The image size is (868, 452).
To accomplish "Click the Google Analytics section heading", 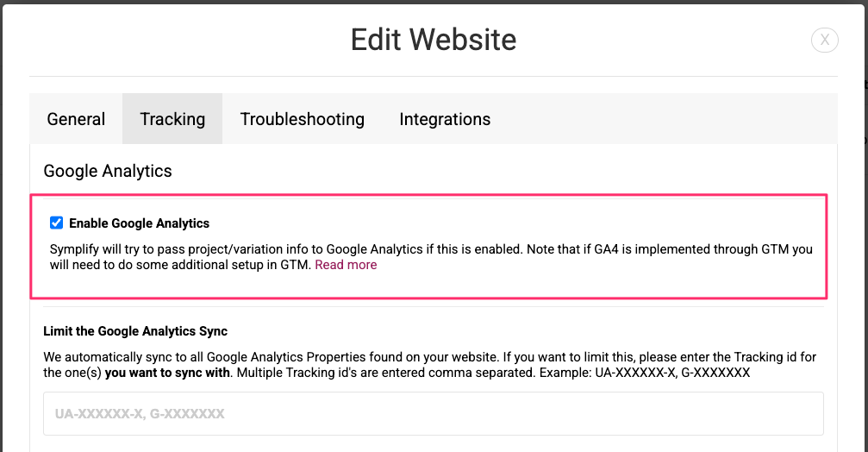I will pyautogui.click(x=108, y=171).
